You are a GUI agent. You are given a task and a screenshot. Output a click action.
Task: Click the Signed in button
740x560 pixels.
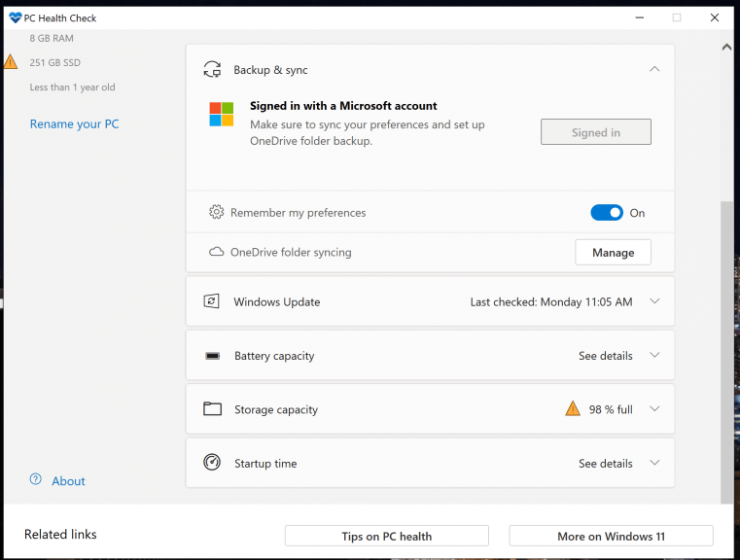(x=596, y=132)
